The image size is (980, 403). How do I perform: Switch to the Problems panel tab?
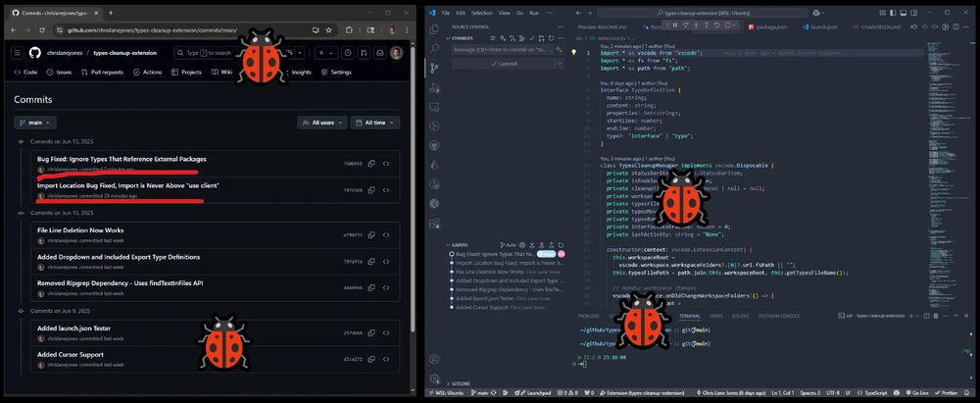[x=588, y=316]
